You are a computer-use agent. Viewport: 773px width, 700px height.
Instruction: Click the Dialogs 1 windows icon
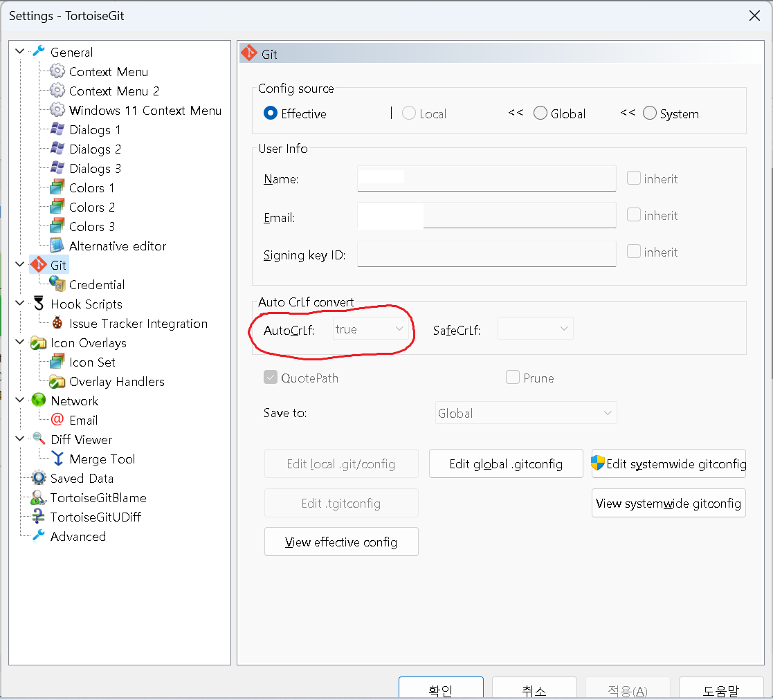coord(57,129)
